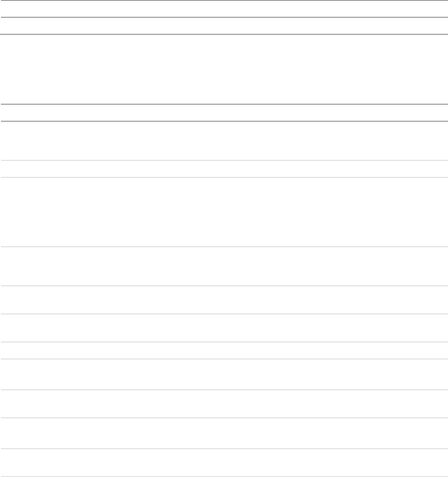This screenshot has width=448, height=477.
Task: Click the first light gray divider line
Action: coord(224,161)
